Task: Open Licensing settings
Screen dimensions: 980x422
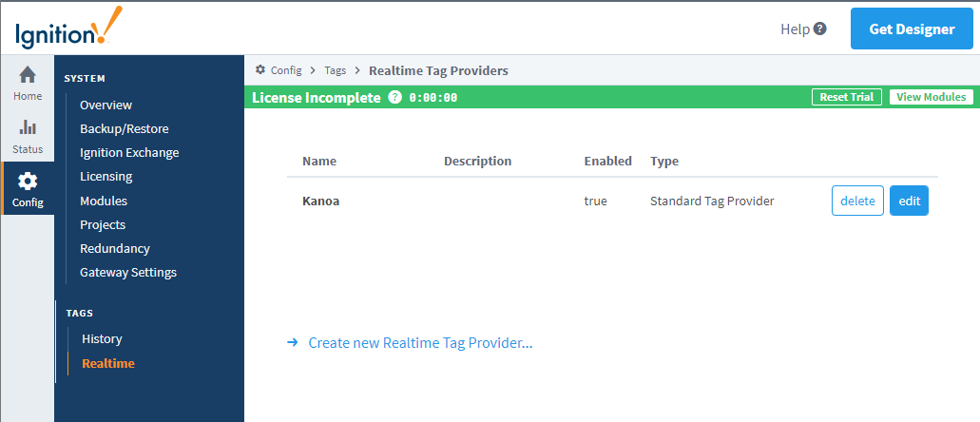Action: 106,176
